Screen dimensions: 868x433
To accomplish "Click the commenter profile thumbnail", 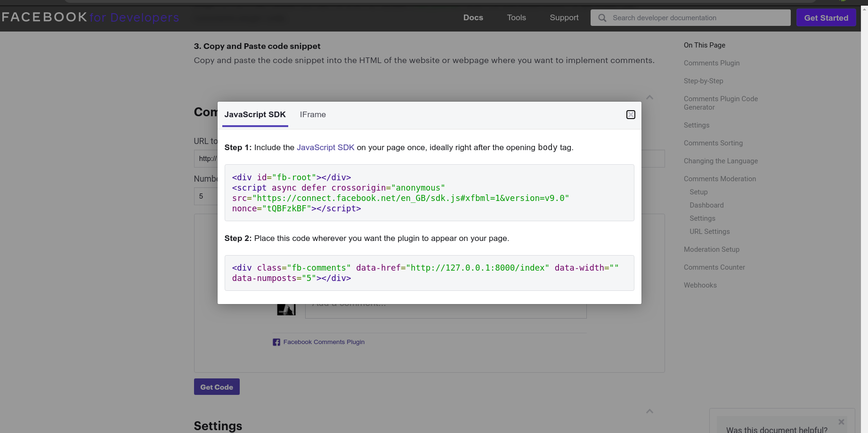I will click(x=286, y=310).
